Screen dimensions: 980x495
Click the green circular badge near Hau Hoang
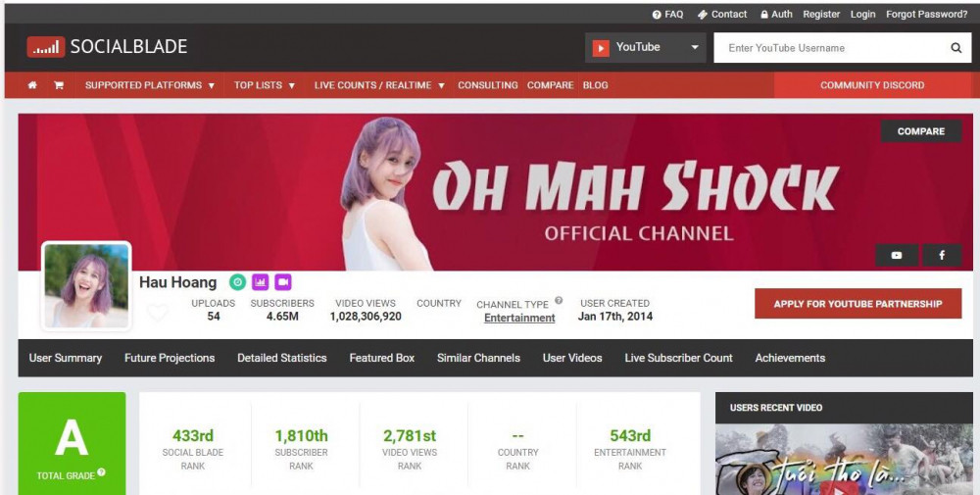(237, 282)
